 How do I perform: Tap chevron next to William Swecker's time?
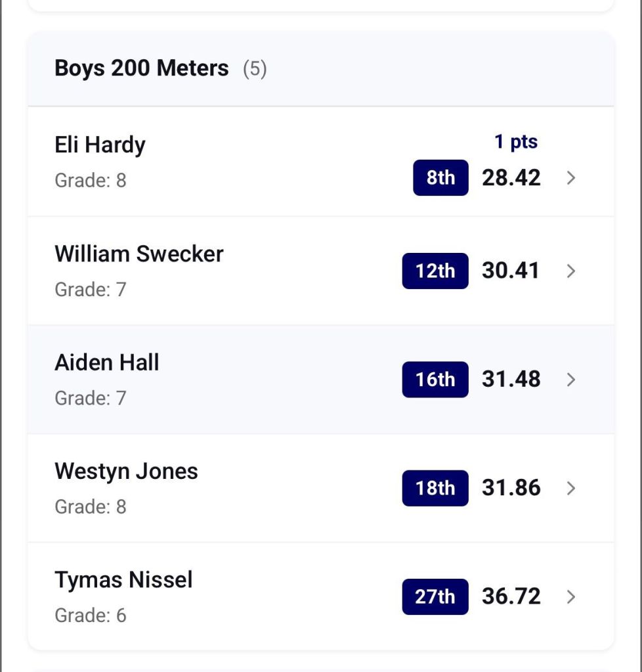(x=570, y=271)
